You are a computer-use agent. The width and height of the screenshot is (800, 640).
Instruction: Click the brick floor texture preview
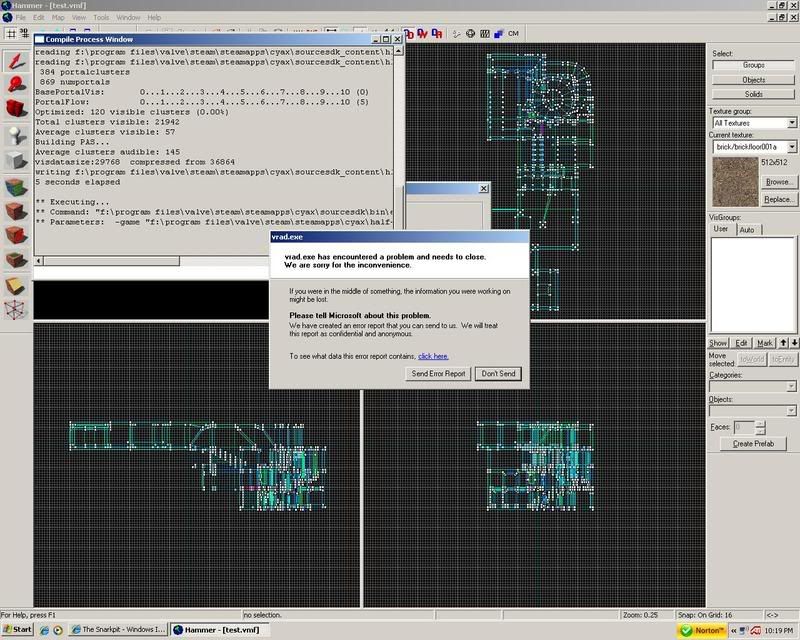point(733,179)
